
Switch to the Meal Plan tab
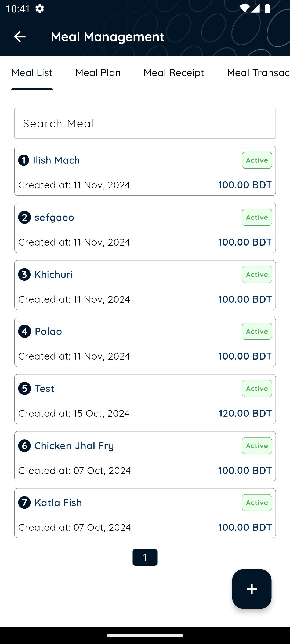[x=98, y=73]
